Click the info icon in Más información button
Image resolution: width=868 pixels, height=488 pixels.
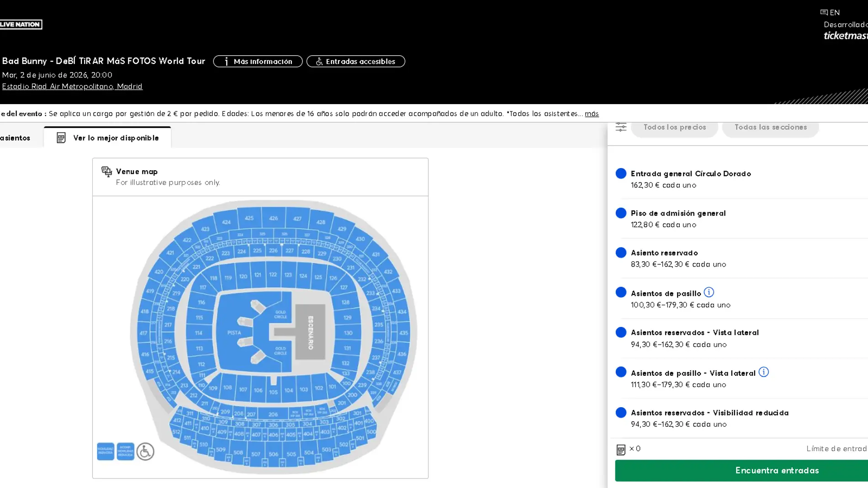(x=227, y=61)
